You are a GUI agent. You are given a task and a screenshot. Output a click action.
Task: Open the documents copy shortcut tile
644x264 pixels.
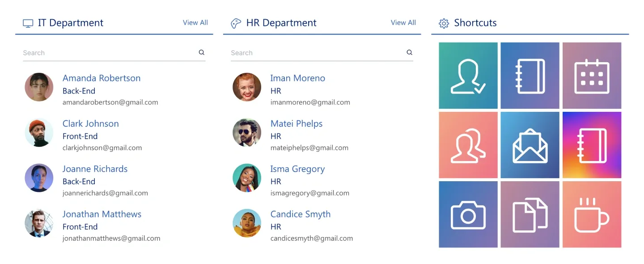pos(530,214)
